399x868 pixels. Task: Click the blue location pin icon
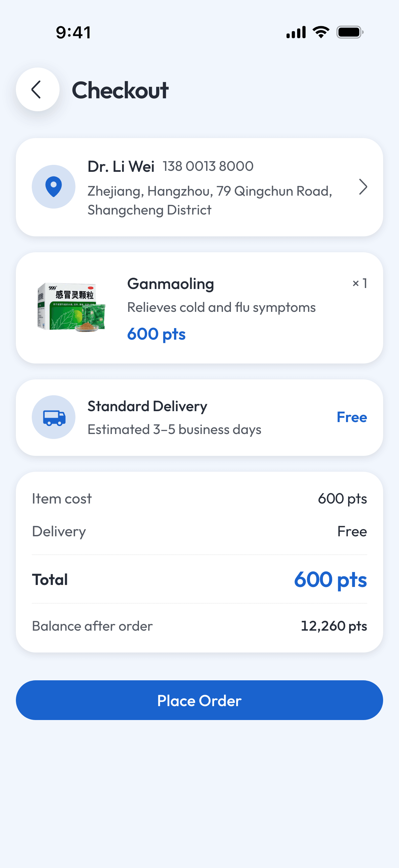coord(54,187)
